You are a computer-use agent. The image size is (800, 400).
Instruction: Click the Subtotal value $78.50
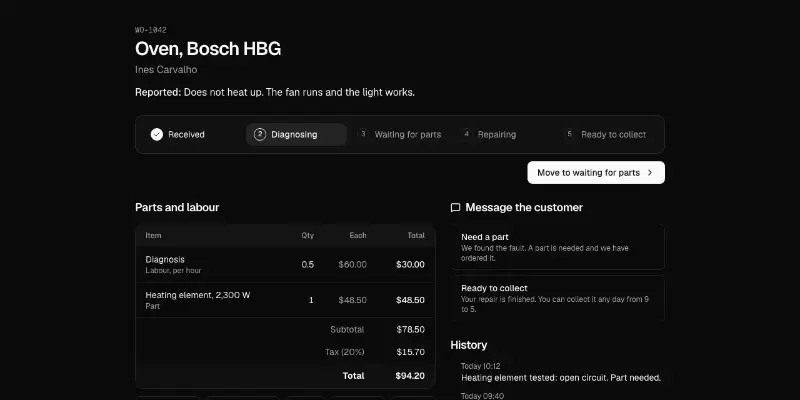click(411, 330)
